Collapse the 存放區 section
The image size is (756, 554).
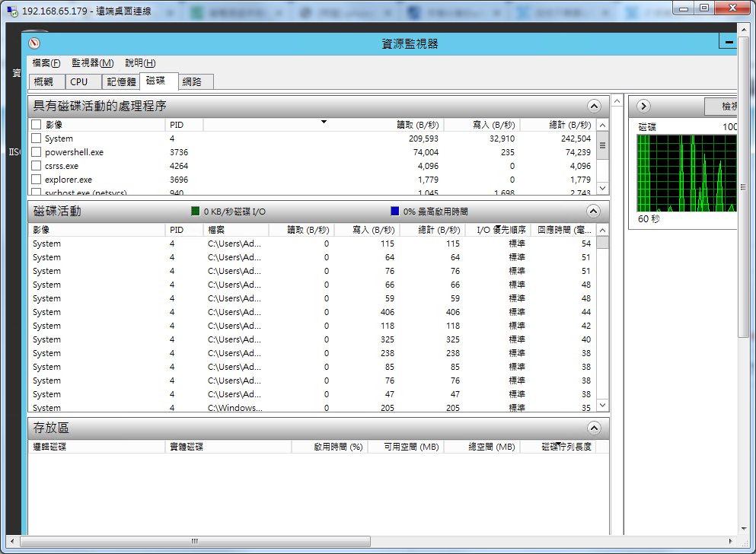point(594,428)
